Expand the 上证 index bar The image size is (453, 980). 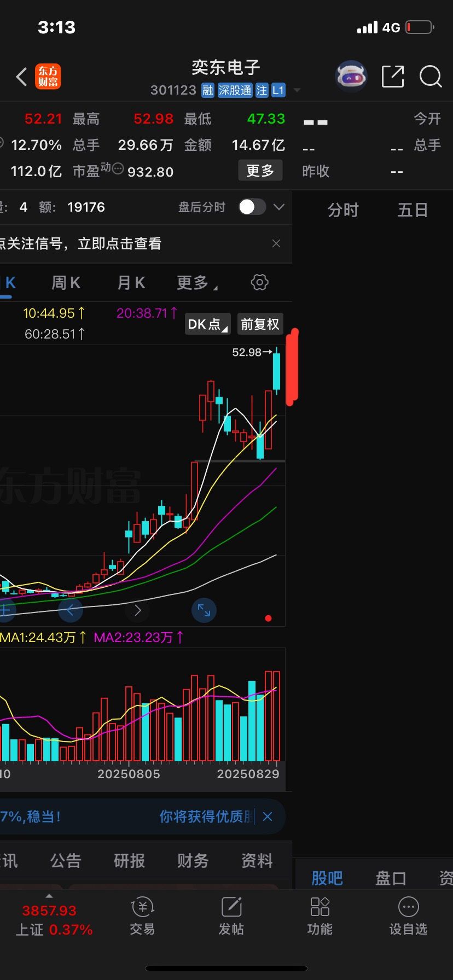[x=49, y=896]
